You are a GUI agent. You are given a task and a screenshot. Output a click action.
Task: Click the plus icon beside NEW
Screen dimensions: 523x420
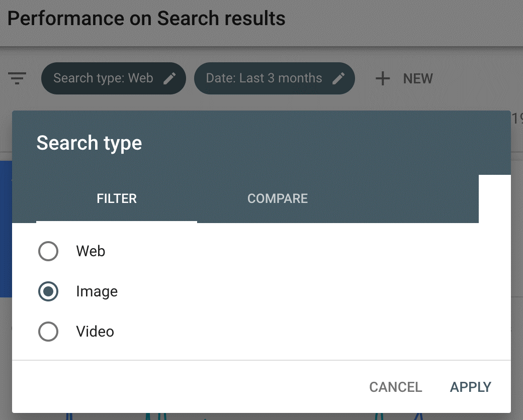(x=383, y=79)
